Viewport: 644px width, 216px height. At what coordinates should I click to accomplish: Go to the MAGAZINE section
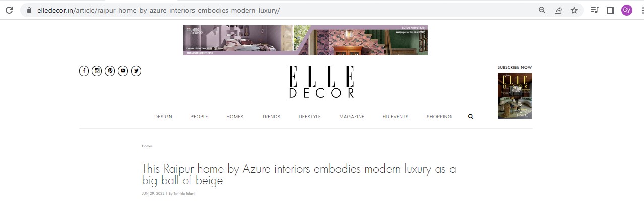click(x=352, y=117)
